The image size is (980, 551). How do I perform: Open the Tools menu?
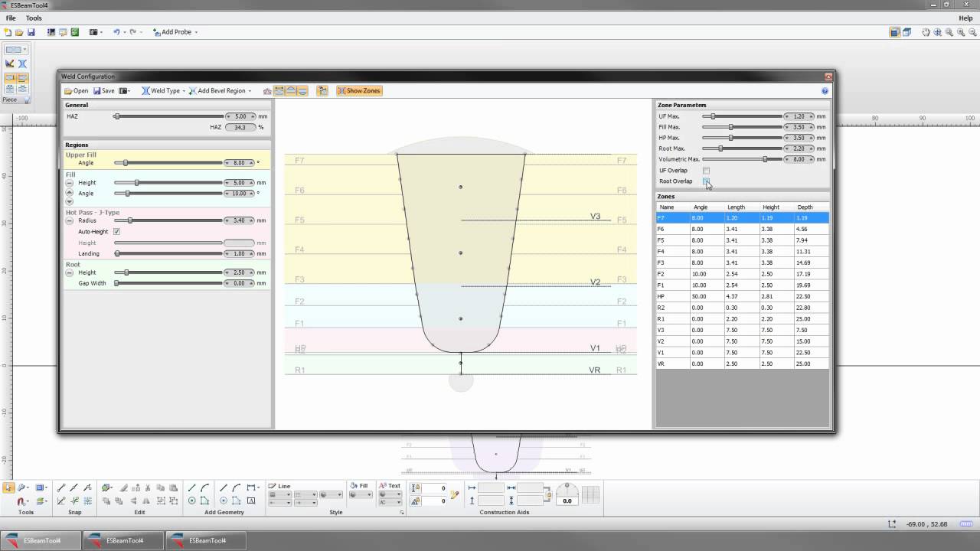click(34, 18)
